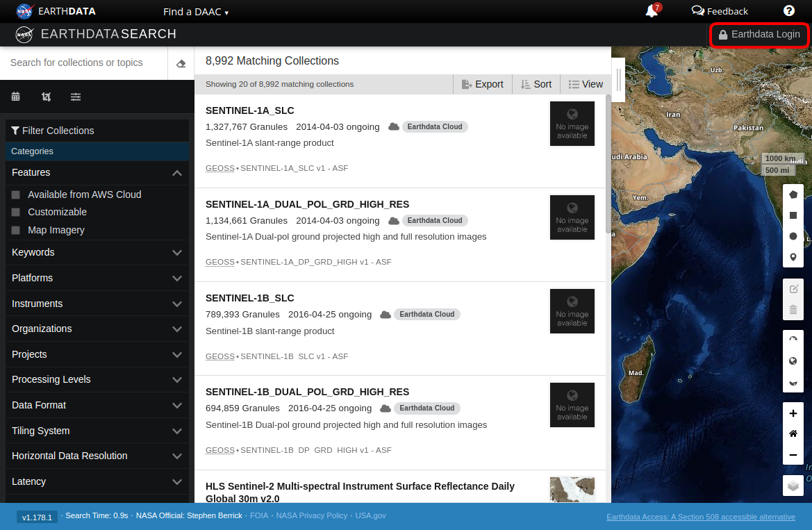Image resolution: width=812 pixels, height=530 pixels.
Task: Enable Available from AWS Cloud checkbox
Action: (x=16, y=194)
